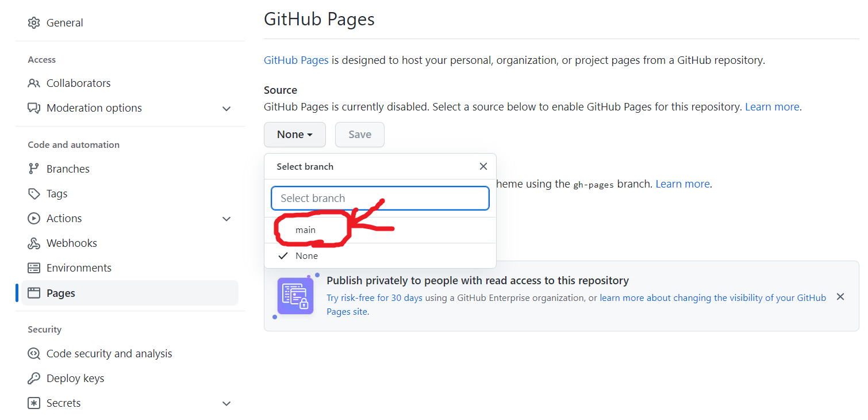Click the Code security and analysis icon
This screenshot has width=868, height=420.
(34, 354)
